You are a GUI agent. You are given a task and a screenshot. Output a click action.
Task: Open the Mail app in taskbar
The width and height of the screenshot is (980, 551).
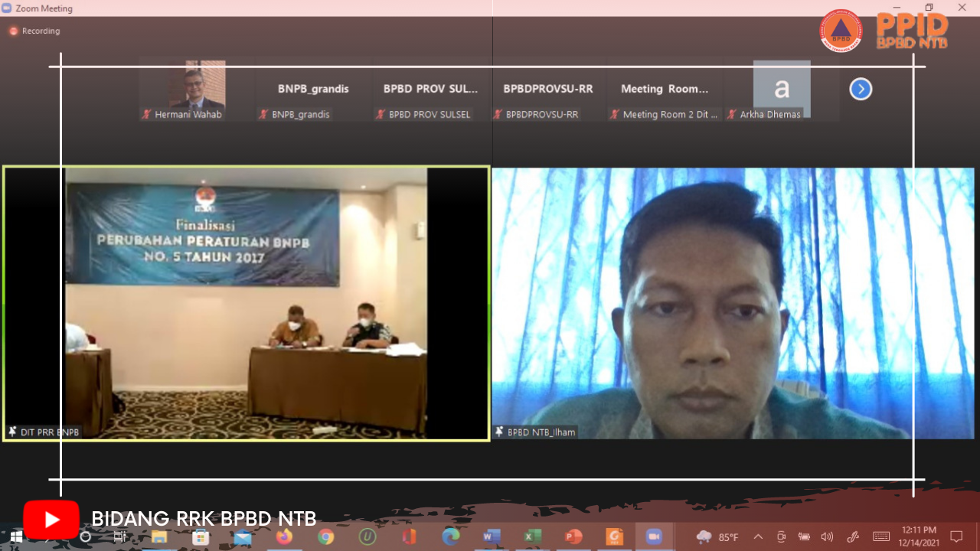(x=243, y=537)
